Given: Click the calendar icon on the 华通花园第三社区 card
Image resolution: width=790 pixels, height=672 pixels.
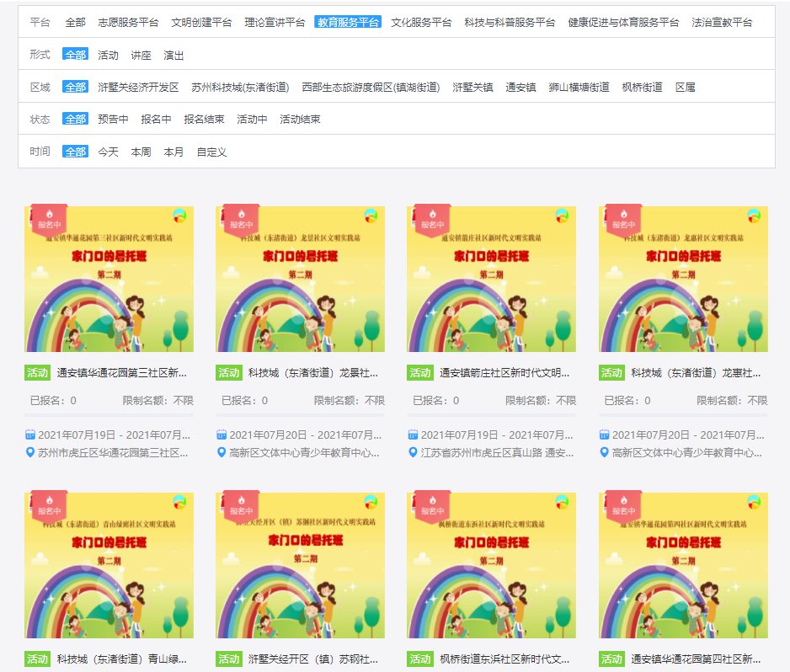Looking at the screenshot, I should (30, 435).
